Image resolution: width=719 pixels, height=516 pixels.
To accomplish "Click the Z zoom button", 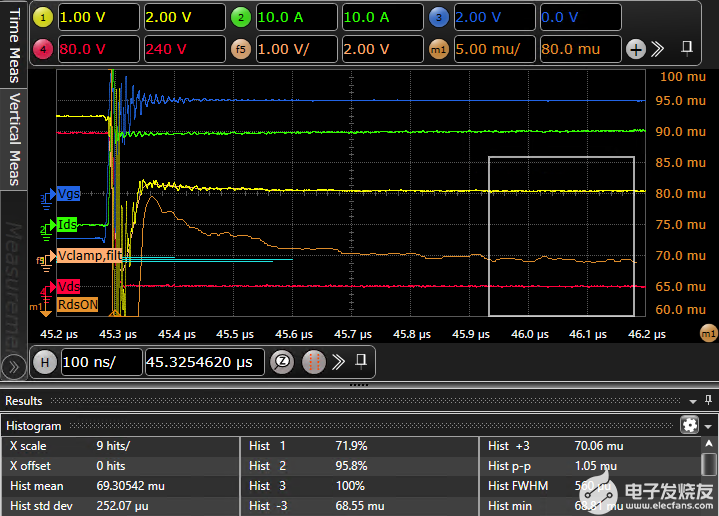I will pos(282,361).
